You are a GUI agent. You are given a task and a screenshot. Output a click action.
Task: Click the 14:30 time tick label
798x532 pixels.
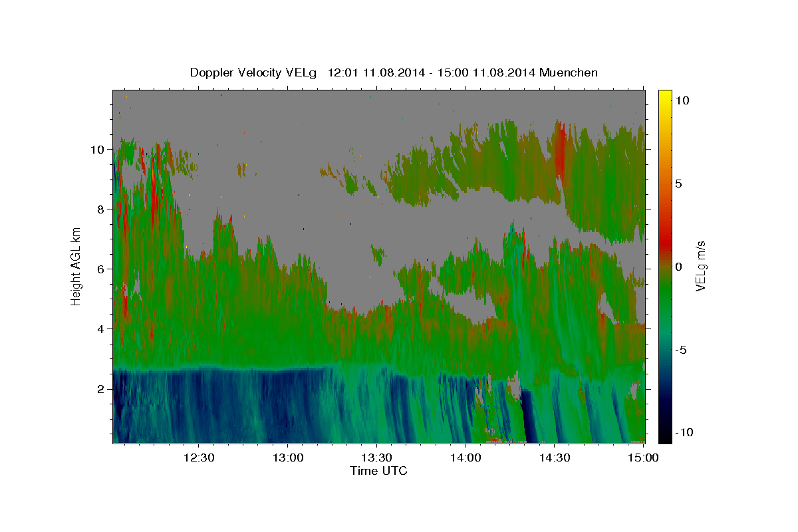(x=555, y=458)
